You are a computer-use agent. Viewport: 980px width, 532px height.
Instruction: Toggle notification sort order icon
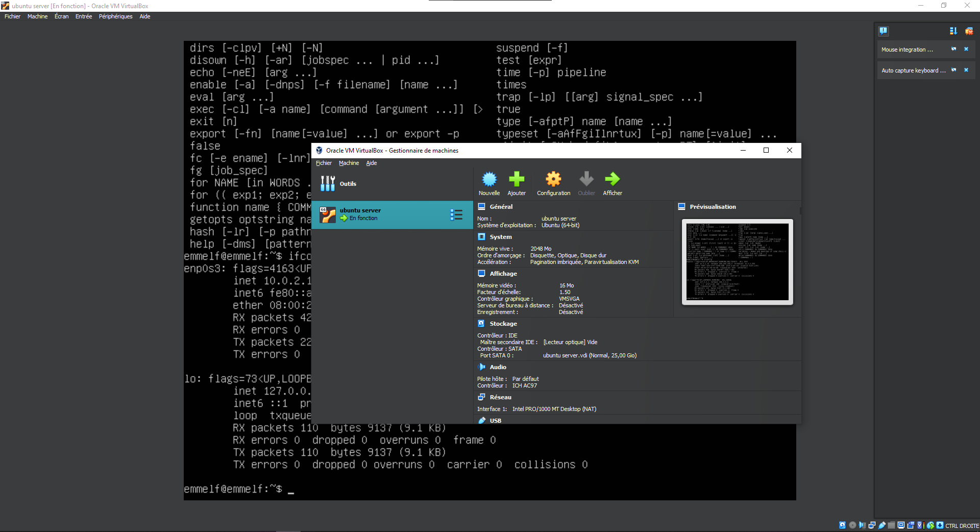pyautogui.click(x=953, y=31)
